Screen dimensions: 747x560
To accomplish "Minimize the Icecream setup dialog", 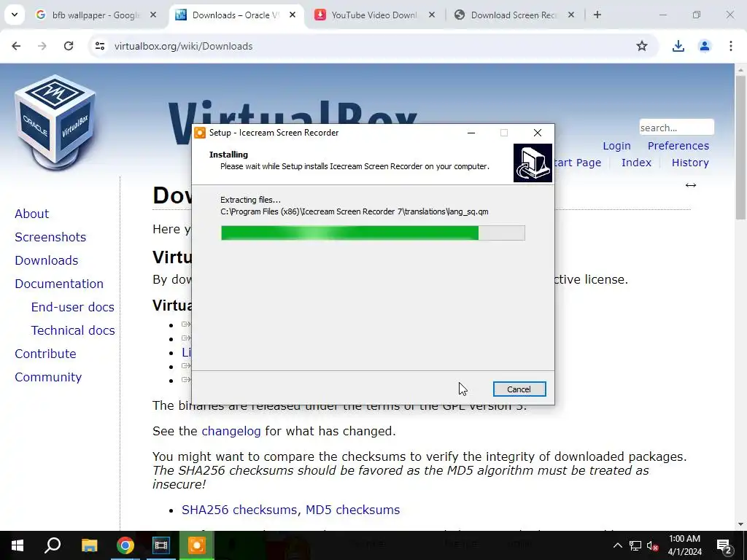I will 471,133.
